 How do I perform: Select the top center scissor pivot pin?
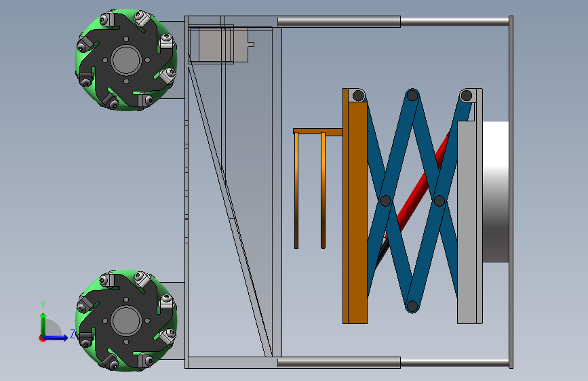412,96
